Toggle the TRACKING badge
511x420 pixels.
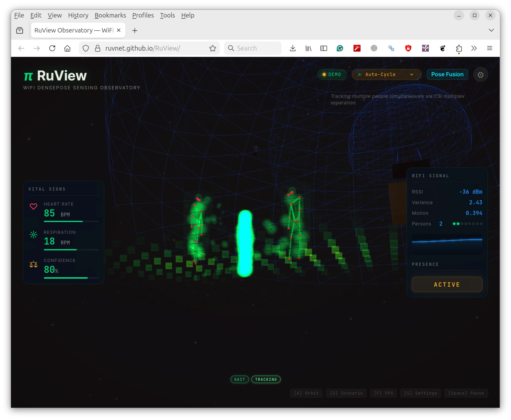point(266,379)
